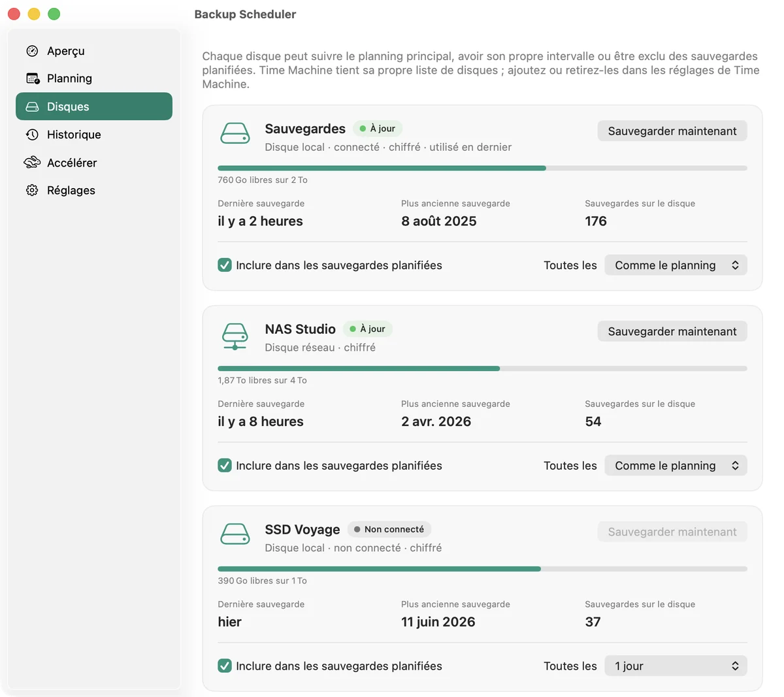Click the '390 Go libres sur 1 To' text
The height and width of the screenshot is (697, 784).
[x=262, y=581]
